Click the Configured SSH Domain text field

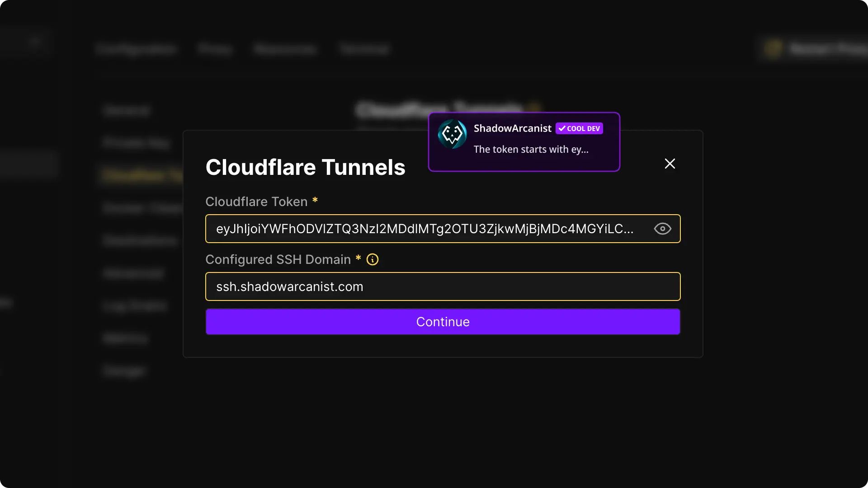tap(442, 286)
